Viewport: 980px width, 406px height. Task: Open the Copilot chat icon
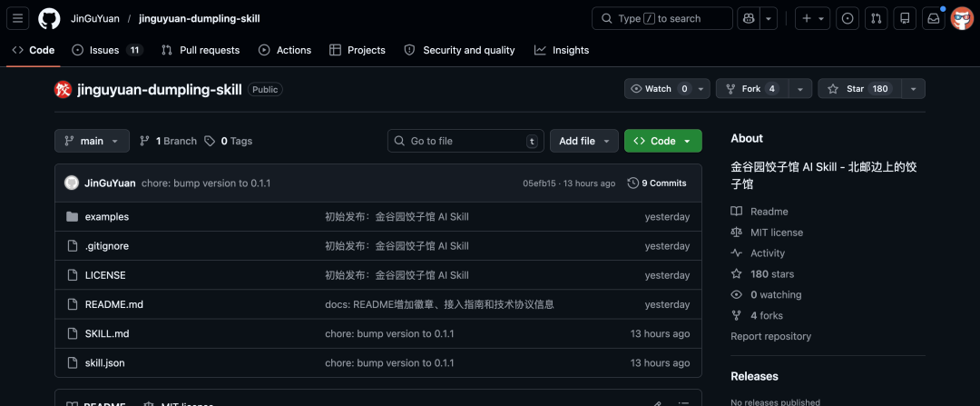pos(749,18)
